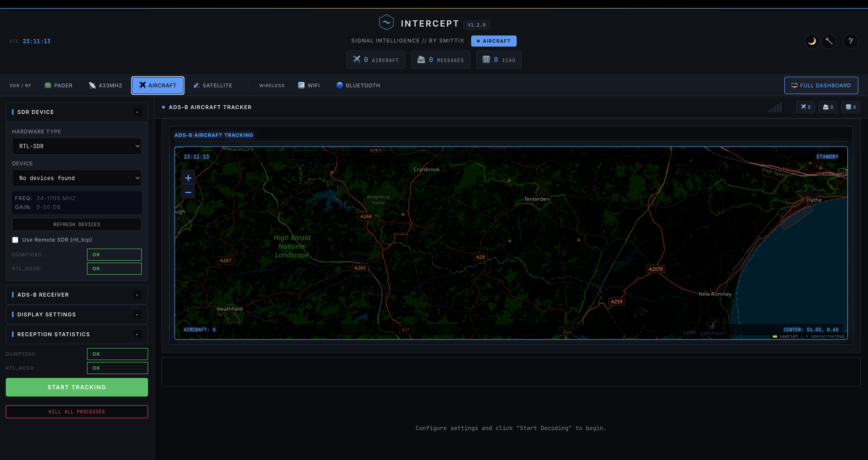Viewport: 868px width, 460px height.
Task: Click the A28 road marker
Action: pos(481,257)
